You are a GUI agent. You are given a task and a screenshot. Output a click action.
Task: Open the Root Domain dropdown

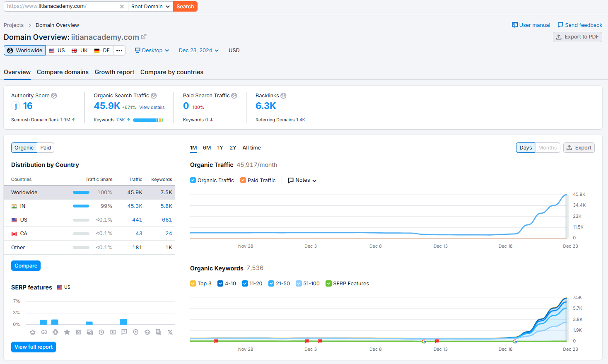tap(150, 7)
